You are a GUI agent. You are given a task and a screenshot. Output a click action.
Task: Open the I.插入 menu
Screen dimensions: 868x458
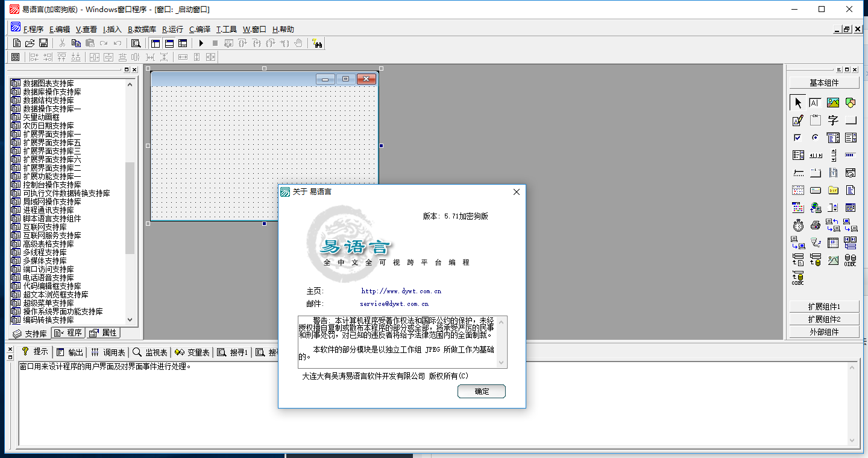[x=112, y=29]
